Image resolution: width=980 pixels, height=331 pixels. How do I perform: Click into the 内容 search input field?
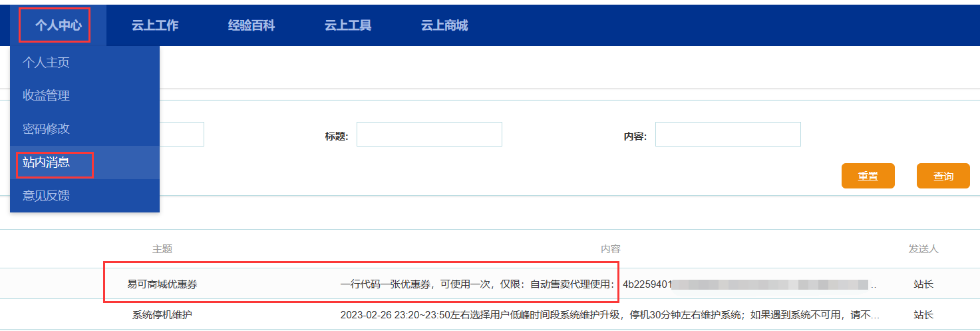[727, 135]
